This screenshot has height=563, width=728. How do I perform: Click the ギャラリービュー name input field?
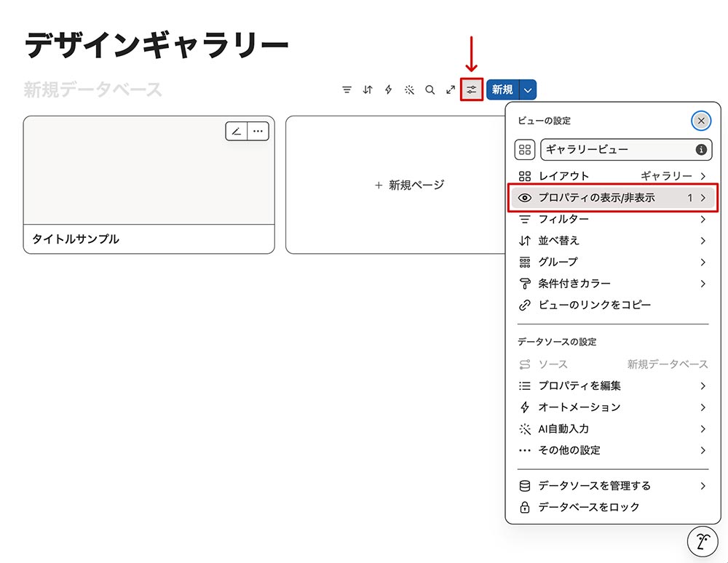tap(626, 149)
